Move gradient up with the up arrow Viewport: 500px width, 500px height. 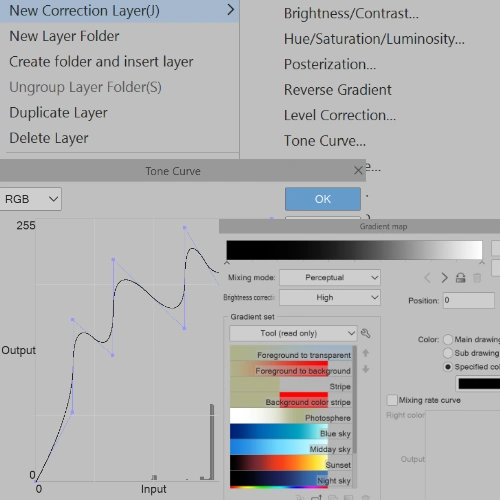(x=366, y=353)
